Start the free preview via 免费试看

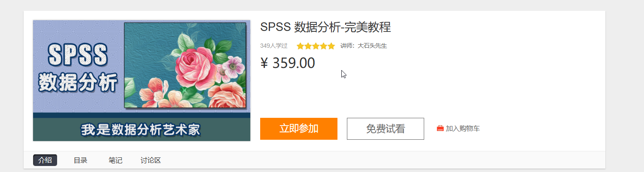(x=386, y=129)
